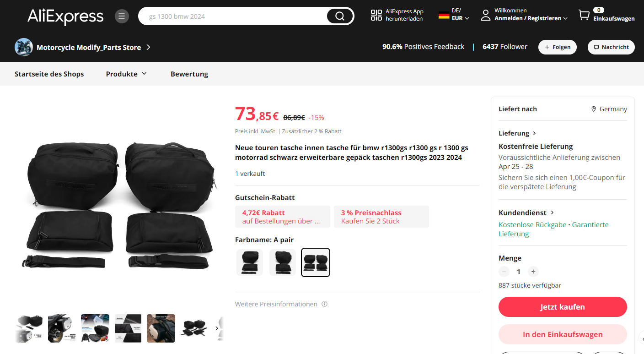Select the second color variant thumbnail

(x=283, y=262)
